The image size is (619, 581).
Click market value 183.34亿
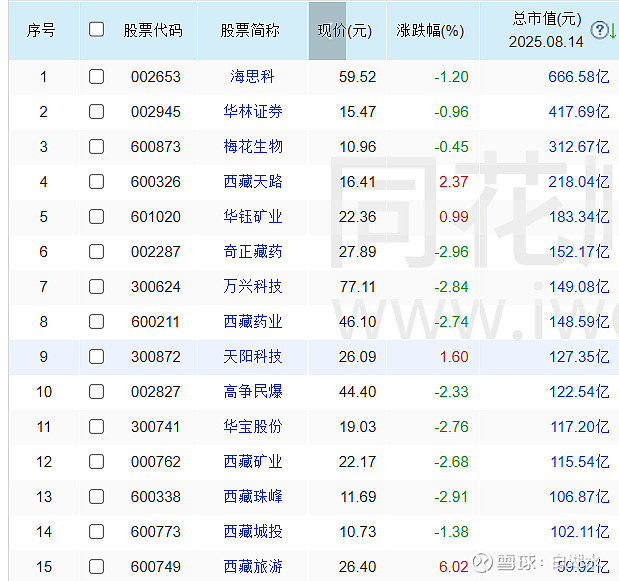coord(579,217)
